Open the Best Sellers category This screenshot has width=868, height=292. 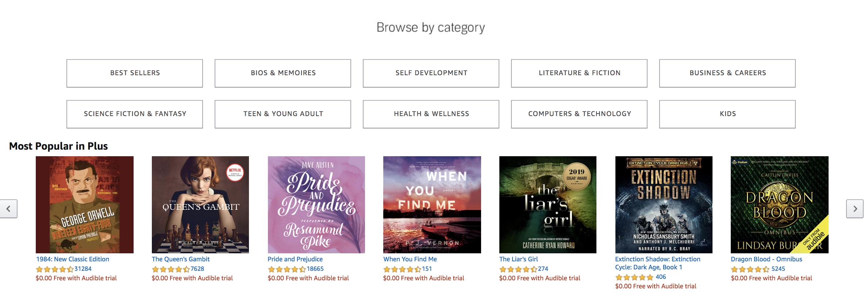[x=135, y=73]
